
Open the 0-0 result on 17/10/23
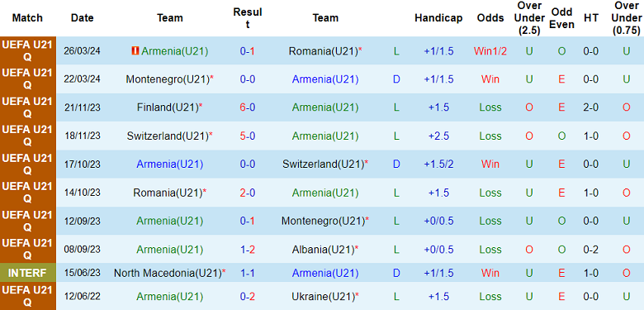click(x=247, y=165)
